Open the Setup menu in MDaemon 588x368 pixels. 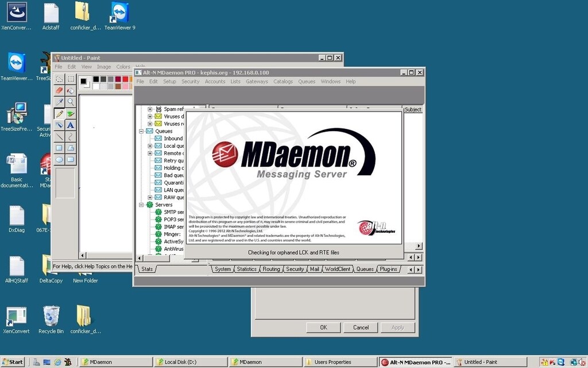point(169,81)
